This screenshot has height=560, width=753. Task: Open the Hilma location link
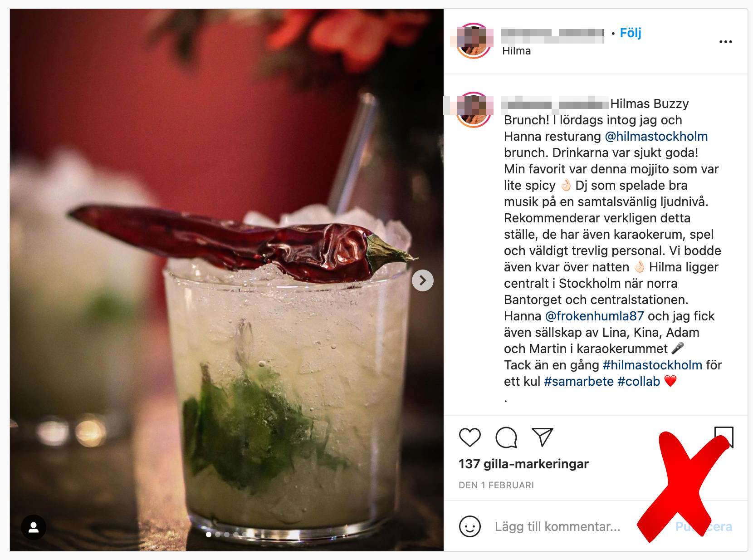pos(517,51)
